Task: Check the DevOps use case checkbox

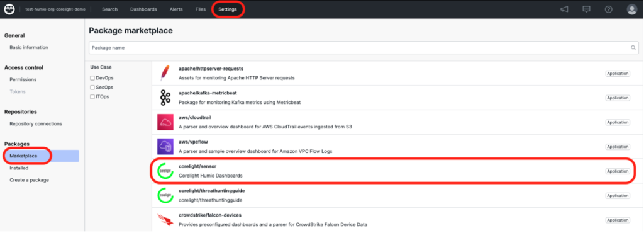Action: click(x=92, y=77)
